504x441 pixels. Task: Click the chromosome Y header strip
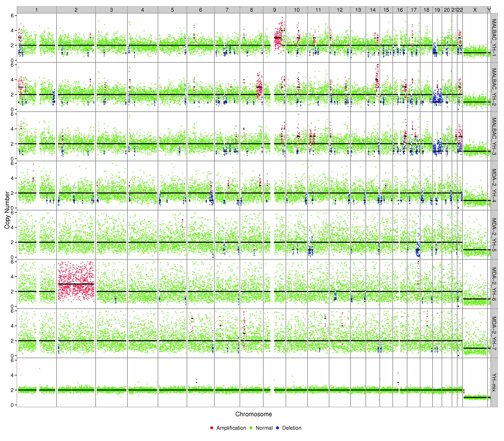[x=489, y=10]
